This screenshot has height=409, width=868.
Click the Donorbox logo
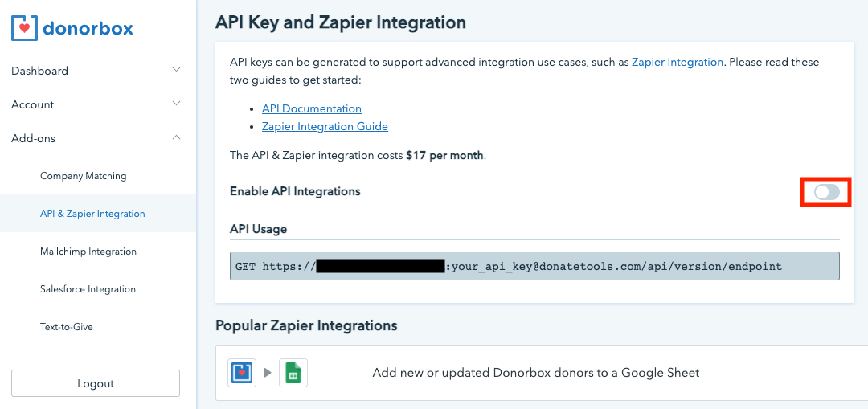pyautogui.click(x=72, y=27)
